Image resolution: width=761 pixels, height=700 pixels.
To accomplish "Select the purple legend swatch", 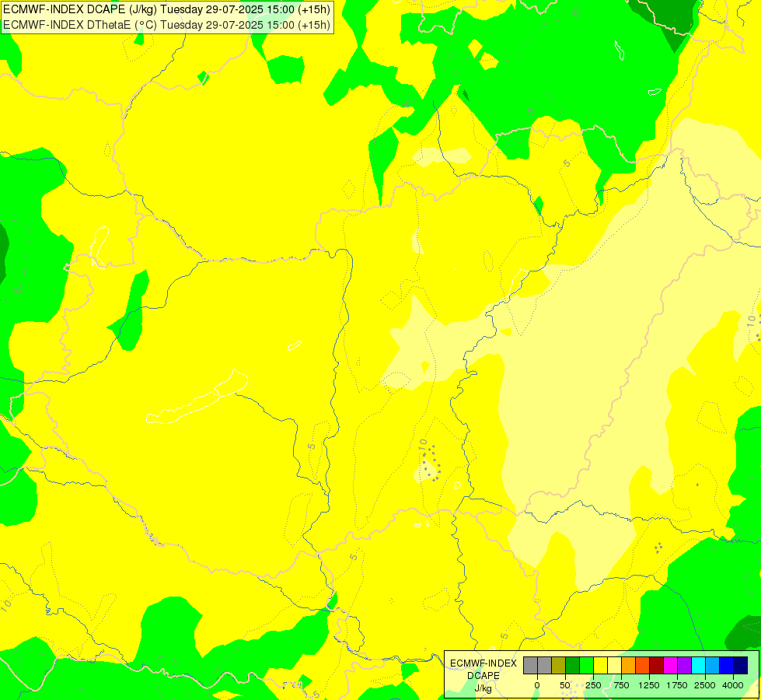I will (684, 665).
